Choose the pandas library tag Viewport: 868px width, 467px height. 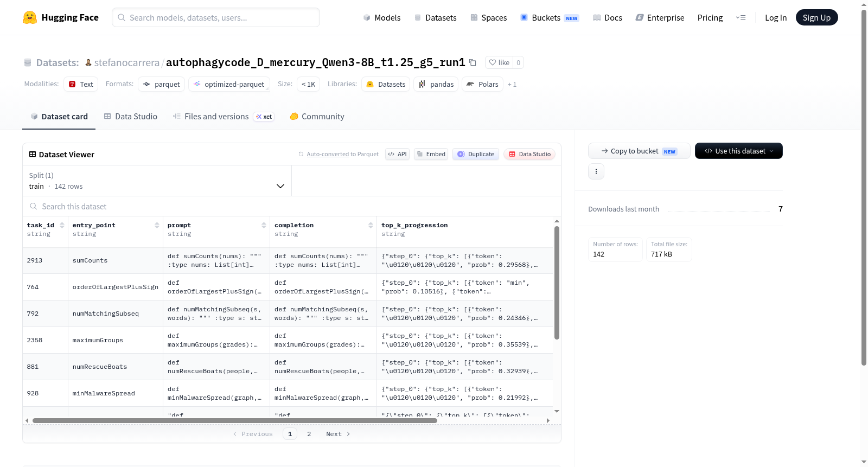click(x=436, y=84)
